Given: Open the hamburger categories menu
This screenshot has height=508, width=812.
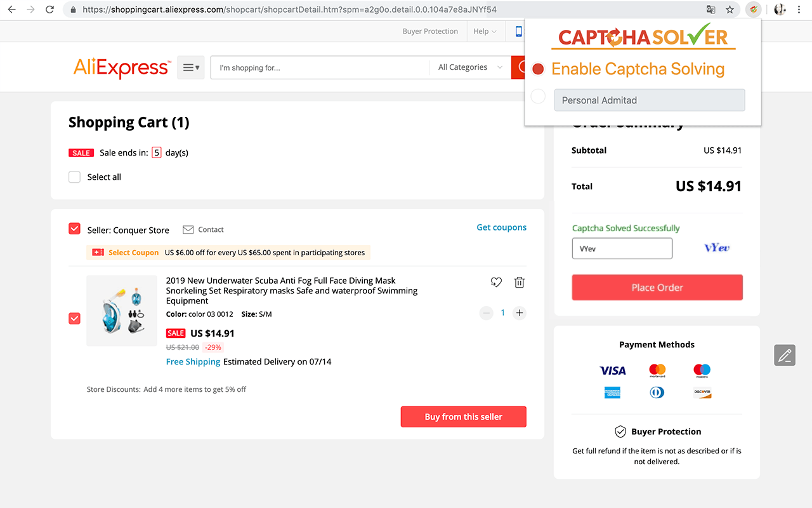Looking at the screenshot, I should (191, 67).
